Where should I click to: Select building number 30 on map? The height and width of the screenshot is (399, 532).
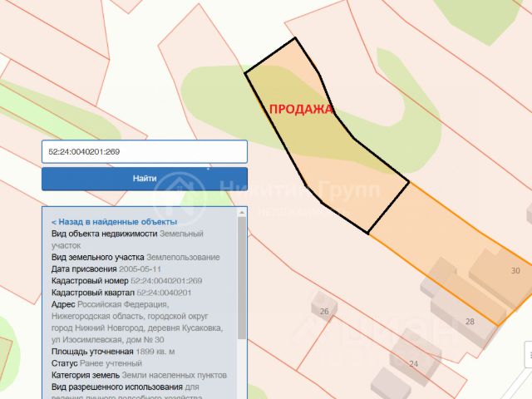pyautogui.click(x=515, y=270)
